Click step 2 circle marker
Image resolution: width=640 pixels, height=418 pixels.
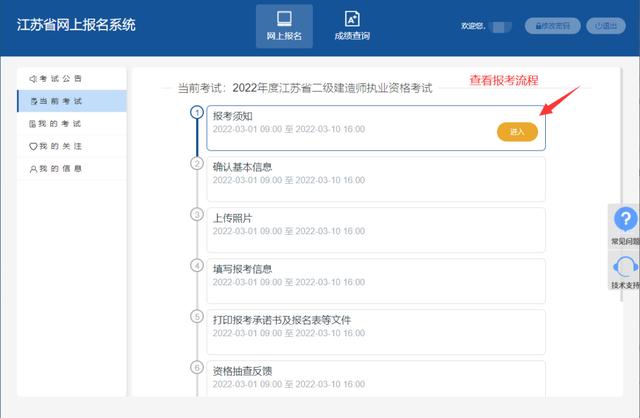tap(197, 163)
